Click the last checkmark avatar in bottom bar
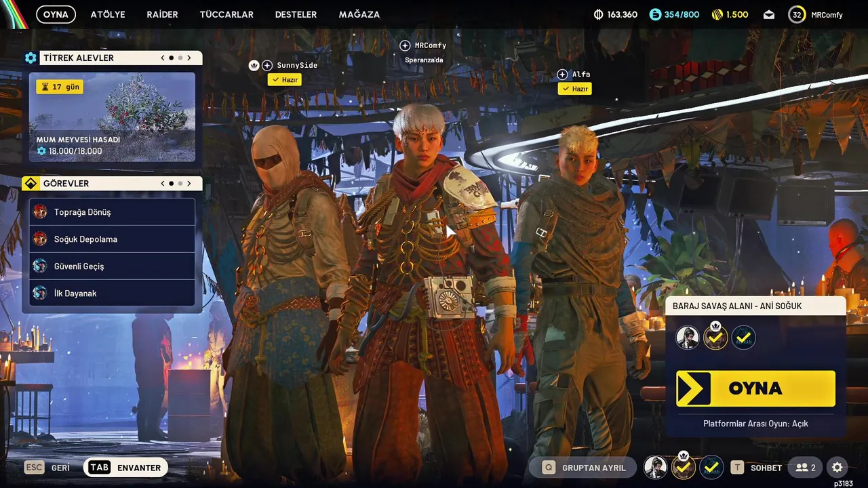The height and width of the screenshot is (488, 868). [x=711, y=467]
